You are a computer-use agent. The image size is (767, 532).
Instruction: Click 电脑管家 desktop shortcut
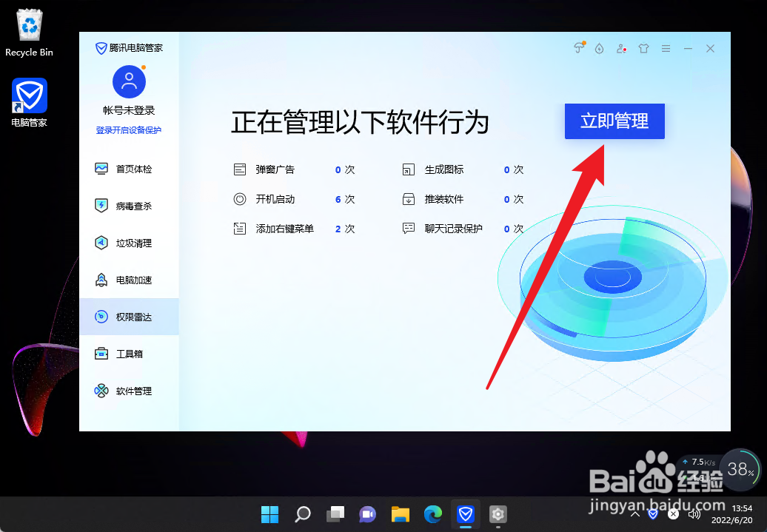(30, 103)
